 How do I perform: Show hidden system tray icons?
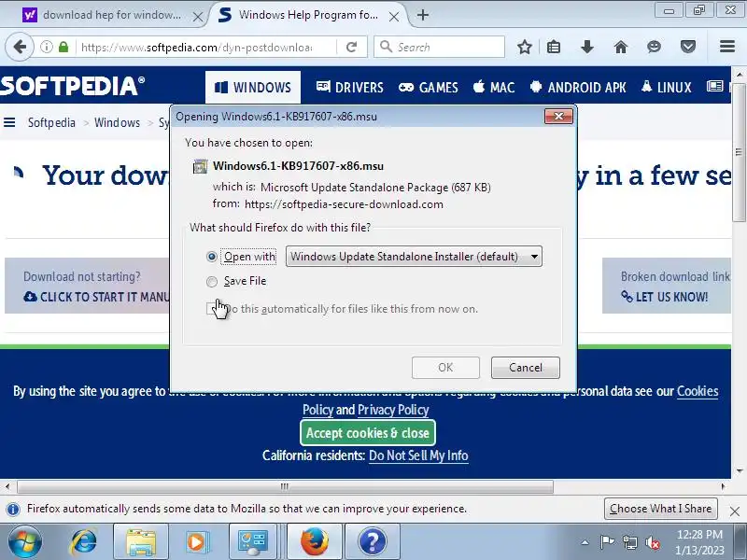tap(585, 542)
